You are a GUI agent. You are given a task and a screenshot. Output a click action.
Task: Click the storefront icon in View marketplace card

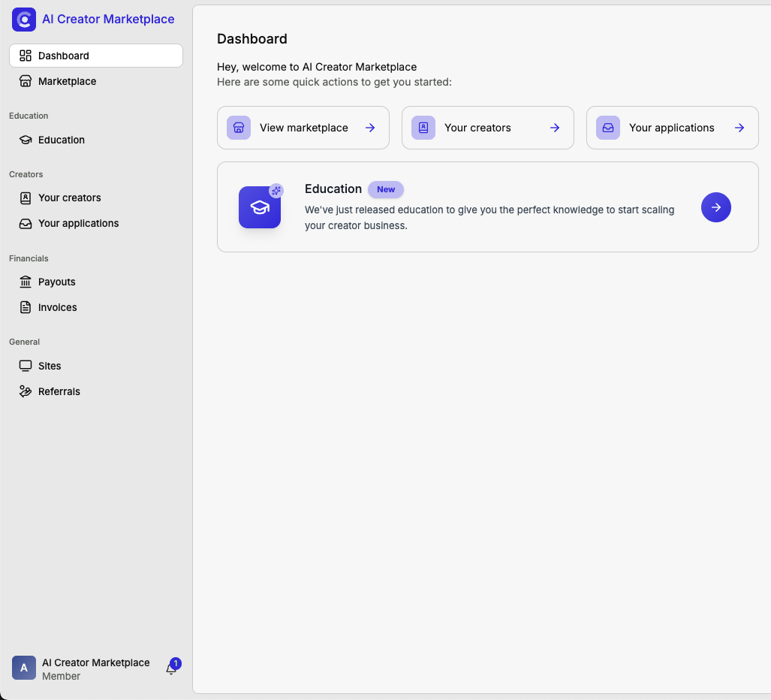(239, 128)
